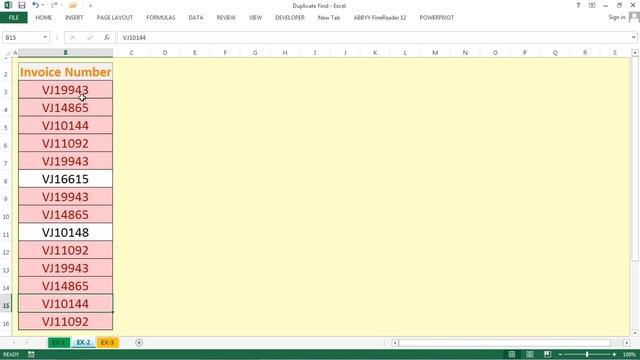Open the REVIEW tab
The height and width of the screenshot is (360, 640).
tap(226, 18)
